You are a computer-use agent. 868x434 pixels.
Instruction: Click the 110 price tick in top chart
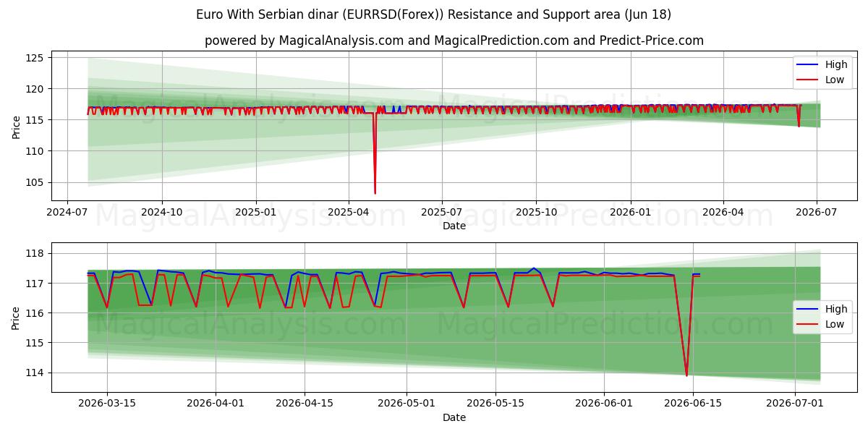pyautogui.click(x=36, y=151)
